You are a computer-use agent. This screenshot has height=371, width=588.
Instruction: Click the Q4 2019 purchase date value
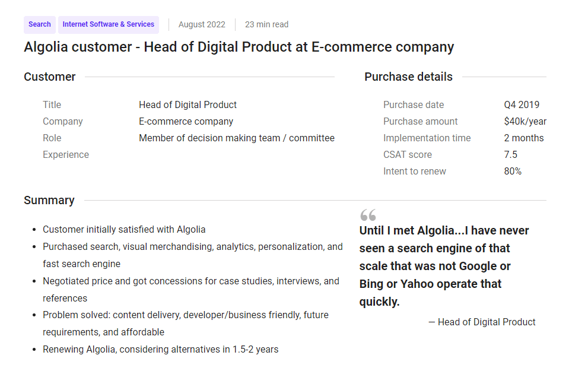coord(522,104)
